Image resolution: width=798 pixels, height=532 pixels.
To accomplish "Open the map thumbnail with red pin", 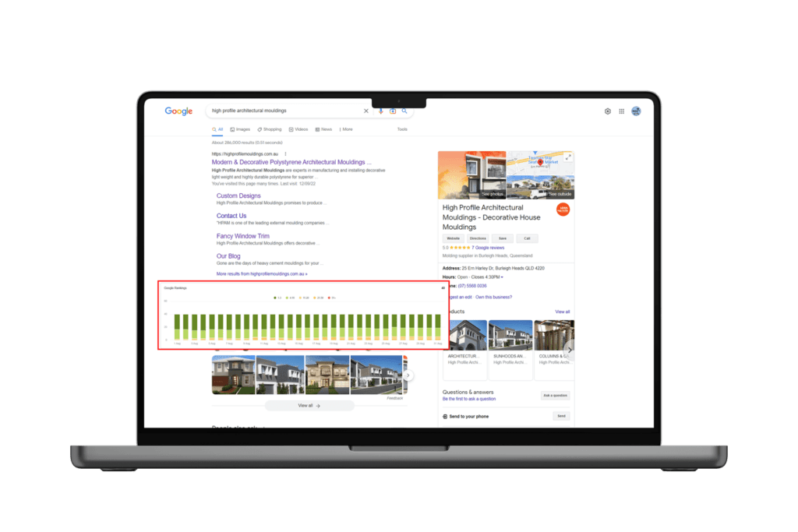I will [541, 163].
